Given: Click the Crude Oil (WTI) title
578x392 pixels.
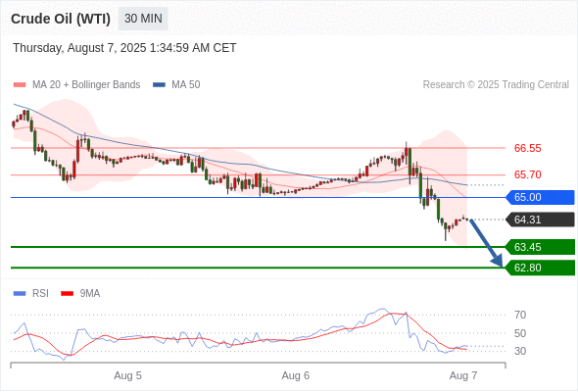Looking at the screenshot, I should click(61, 19).
